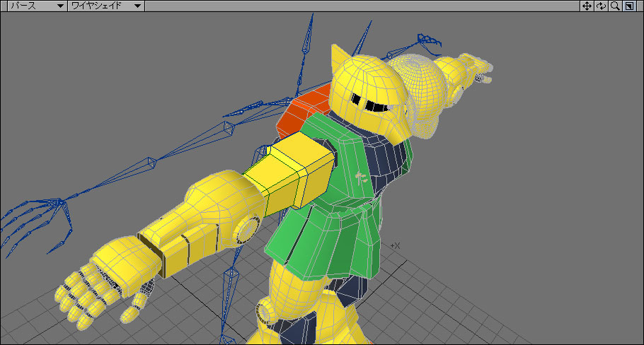Open the ワイヤシェイド display mode dropdown
This screenshot has height=345, width=644.
(106, 6)
